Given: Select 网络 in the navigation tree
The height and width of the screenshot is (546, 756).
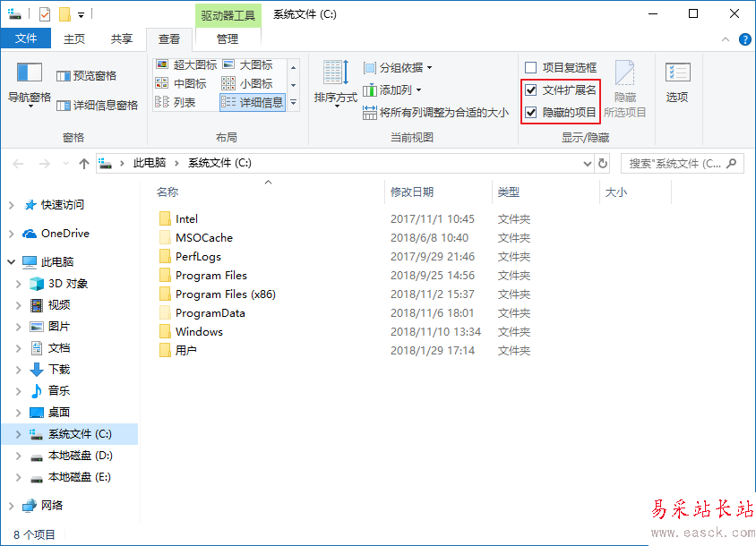Looking at the screenshot, I should click(x=52, y=505).
